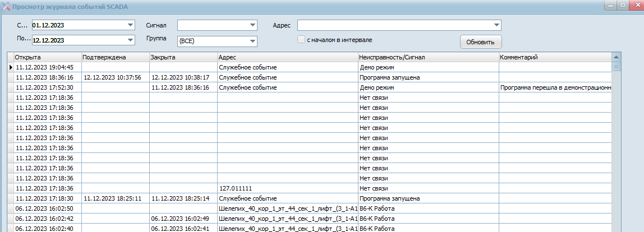Expand the Адрес combo box
644x232 pixels.
pos(496,25)
